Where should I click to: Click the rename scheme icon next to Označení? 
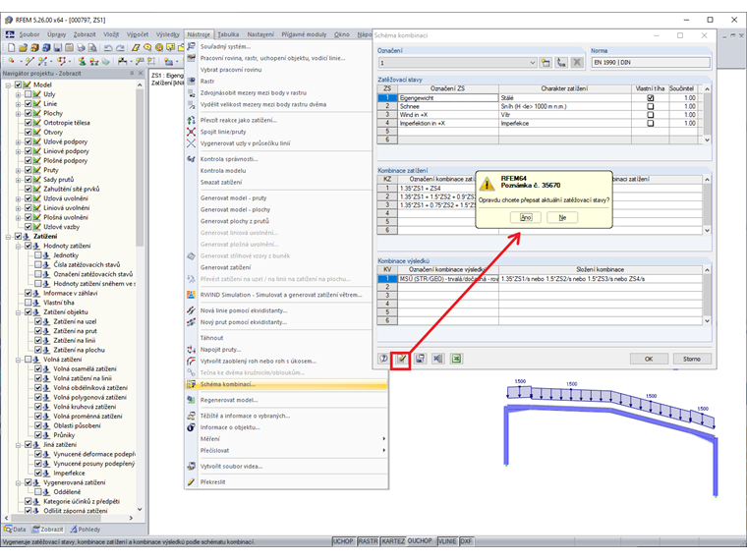coord(561,62)
